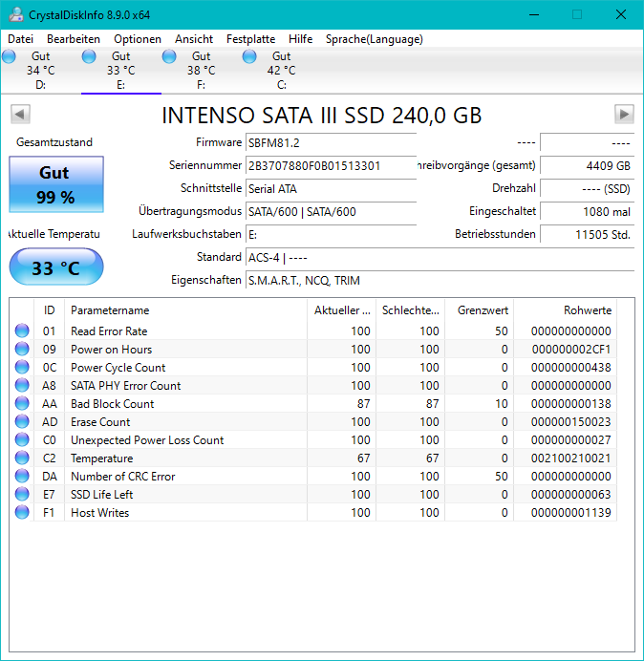The width and height of the screenshot is (644, 661).
Task: Click the Unexpected Power Loss Count name
Action: point(147,440)
